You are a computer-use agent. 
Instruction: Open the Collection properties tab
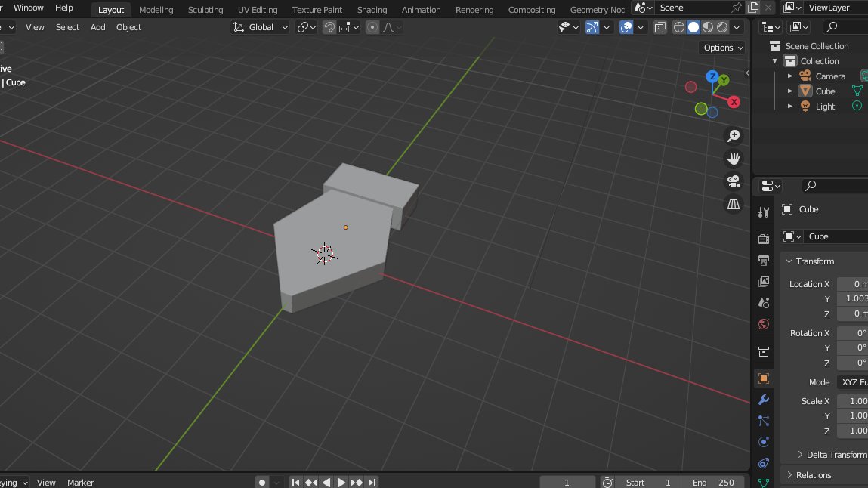[x=764, y=352]
